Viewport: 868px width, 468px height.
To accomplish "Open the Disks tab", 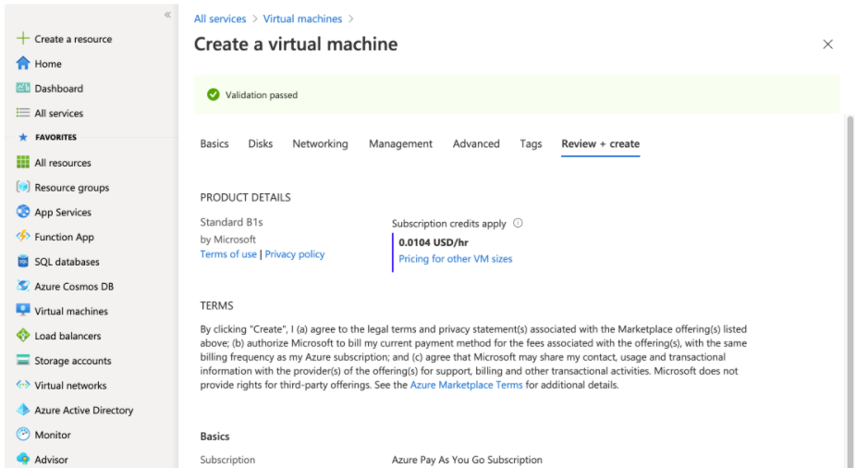I will [x=260, y=143].
